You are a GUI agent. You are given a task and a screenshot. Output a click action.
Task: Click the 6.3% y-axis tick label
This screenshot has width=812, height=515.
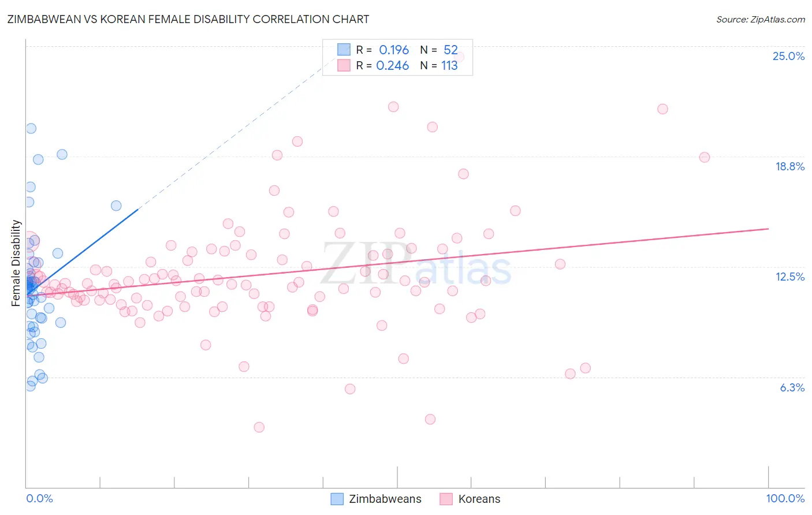pyautogui.click(x=792, y=387)
